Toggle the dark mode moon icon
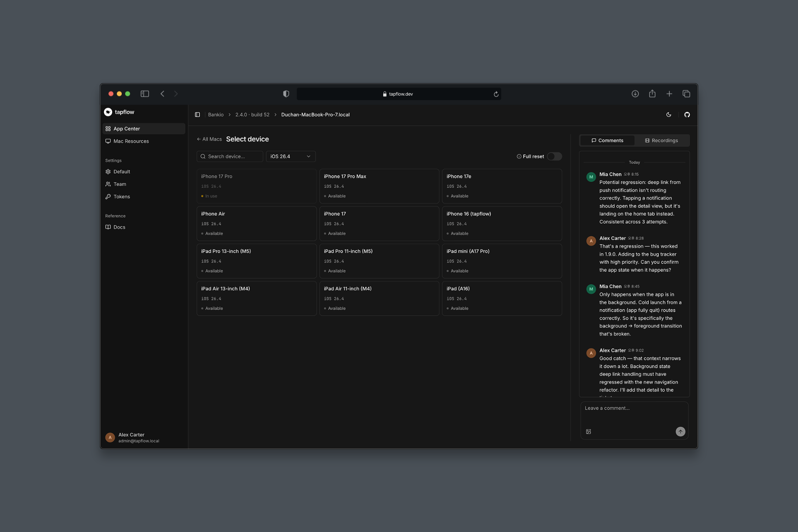798x532 pixels. (x=669, y=115)
